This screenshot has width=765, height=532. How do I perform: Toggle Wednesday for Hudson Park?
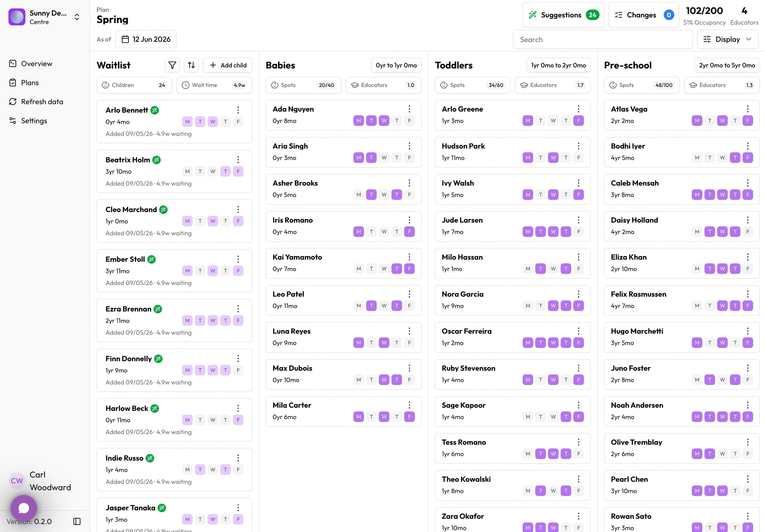tap(553, 158)
